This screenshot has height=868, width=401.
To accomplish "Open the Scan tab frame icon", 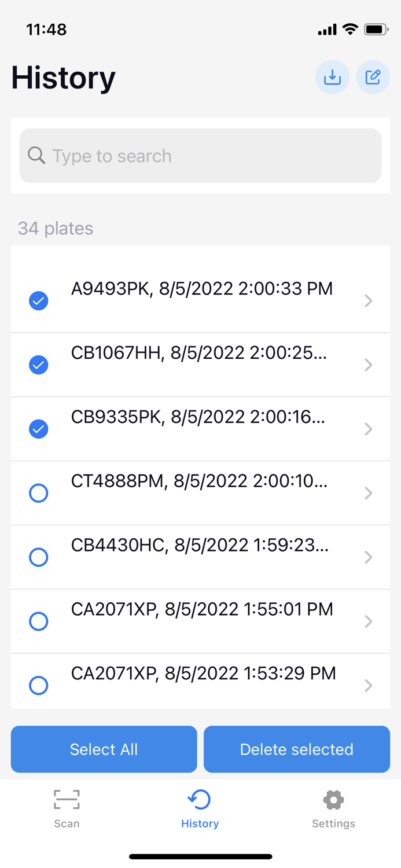I will coord(67,799).
